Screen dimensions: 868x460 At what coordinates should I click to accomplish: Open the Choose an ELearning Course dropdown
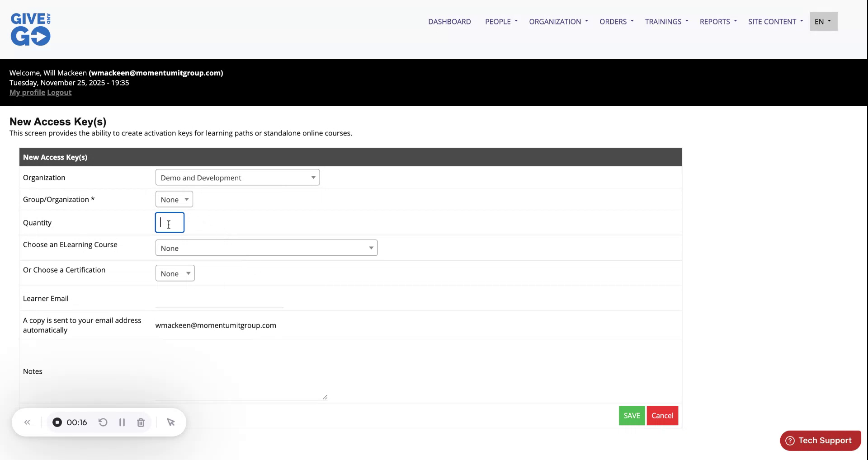pos(266,248)
